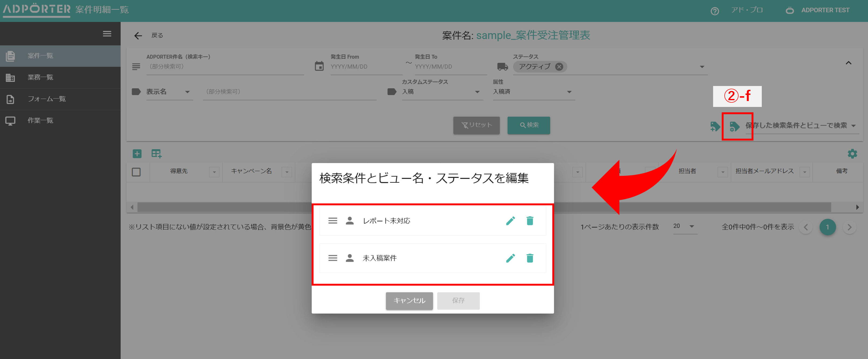
Task: Delete レポート未対応 with trash icon
Action: coord(530,221)
